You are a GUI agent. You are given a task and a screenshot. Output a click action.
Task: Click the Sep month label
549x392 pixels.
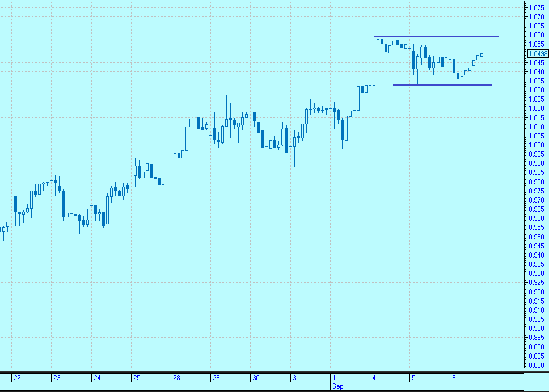tap(338, 386)
